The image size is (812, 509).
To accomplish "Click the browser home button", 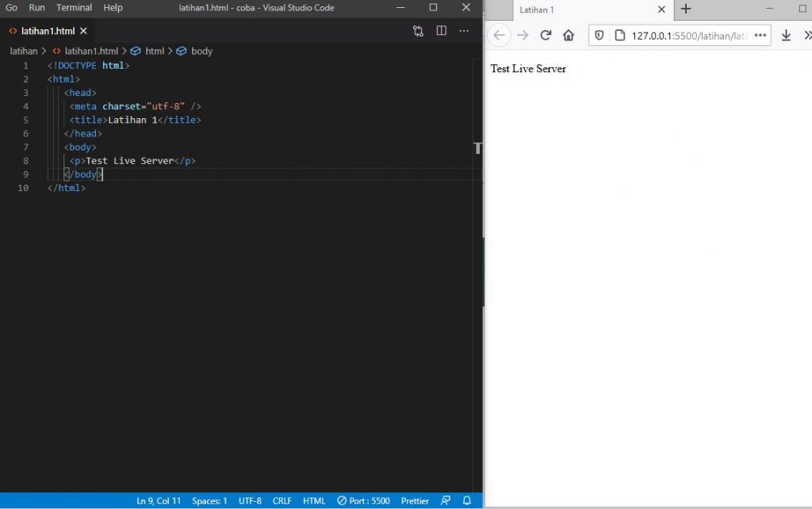I will click(x=569, y=34).
